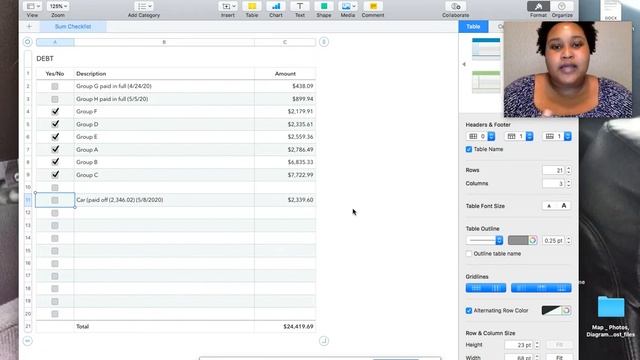The height and width of the screenshot is (360, 640).
Task: Click the Add Category toolbar icon
Action: (x=144, y=6)
